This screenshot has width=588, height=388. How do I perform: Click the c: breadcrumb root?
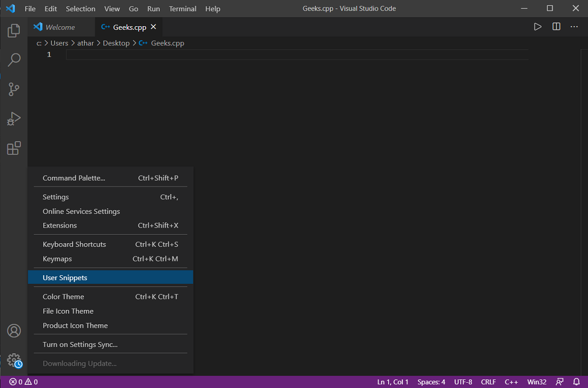39,43
